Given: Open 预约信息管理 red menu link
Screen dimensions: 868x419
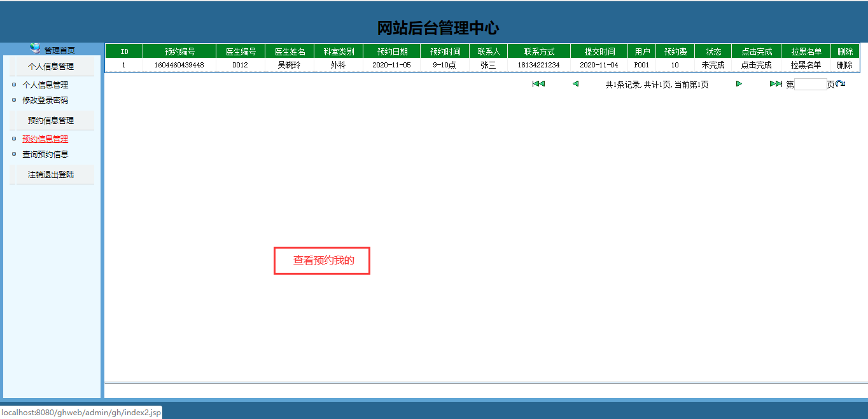Looking at the screenshot, I should [x=45, y=139].
